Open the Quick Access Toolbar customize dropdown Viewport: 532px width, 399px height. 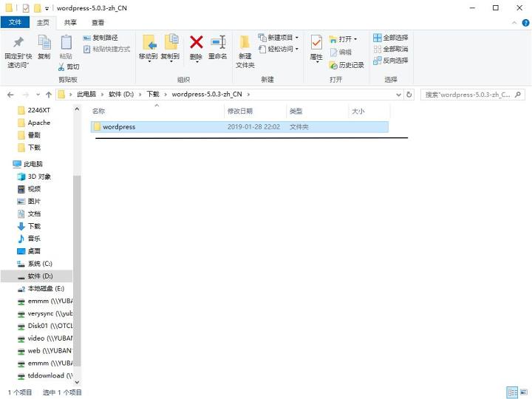pos(47,8)
